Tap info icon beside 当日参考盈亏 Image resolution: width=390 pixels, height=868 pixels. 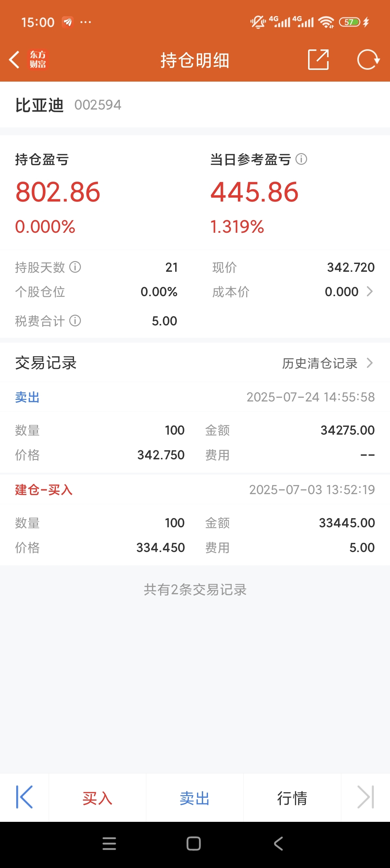tap(301, 159)
